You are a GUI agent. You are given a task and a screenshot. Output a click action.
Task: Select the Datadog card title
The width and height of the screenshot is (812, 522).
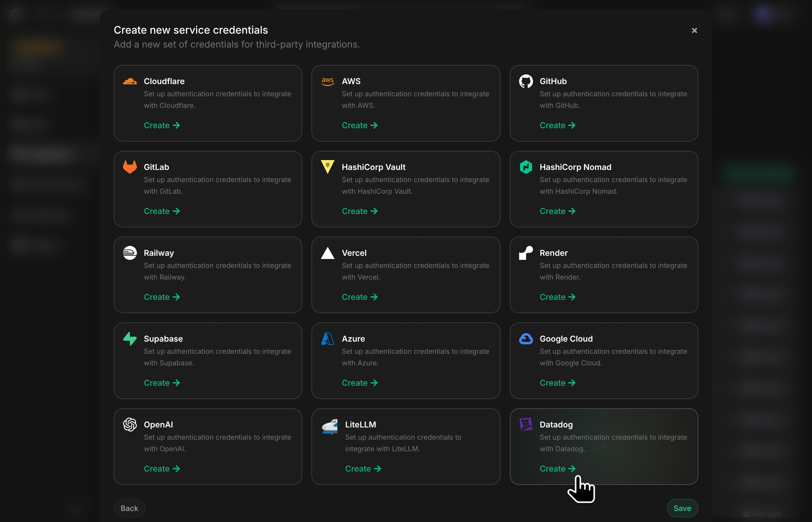556,424
